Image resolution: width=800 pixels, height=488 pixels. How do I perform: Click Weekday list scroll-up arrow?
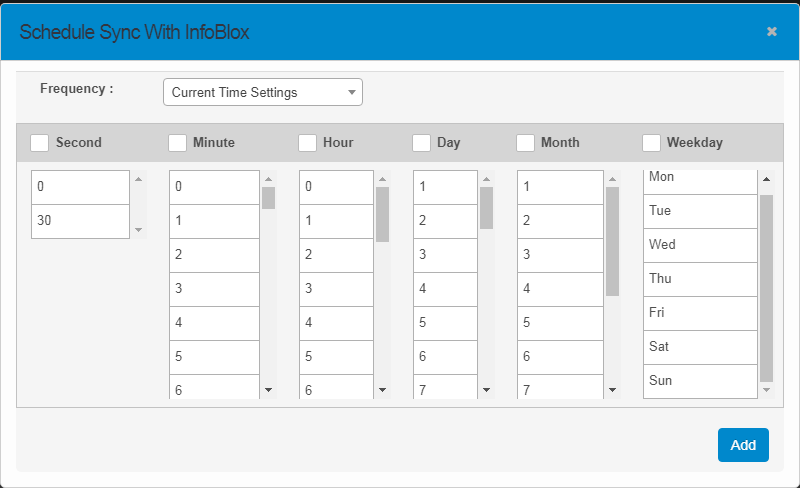[x=766, y=180]
